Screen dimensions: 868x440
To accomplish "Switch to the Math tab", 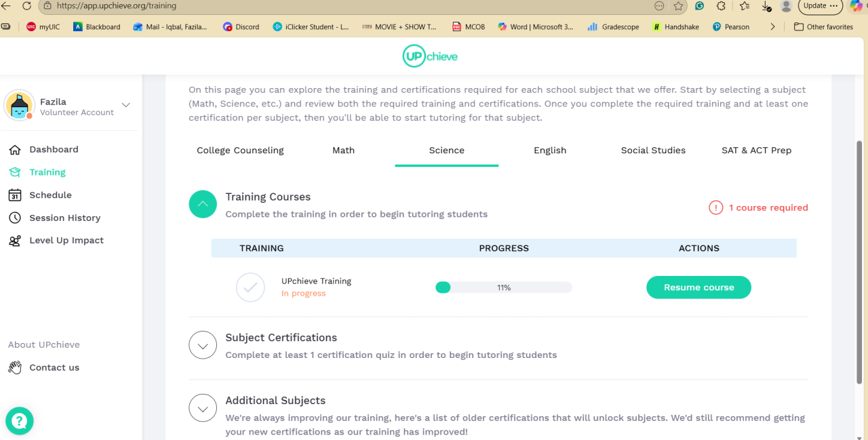I will (343, 151).
